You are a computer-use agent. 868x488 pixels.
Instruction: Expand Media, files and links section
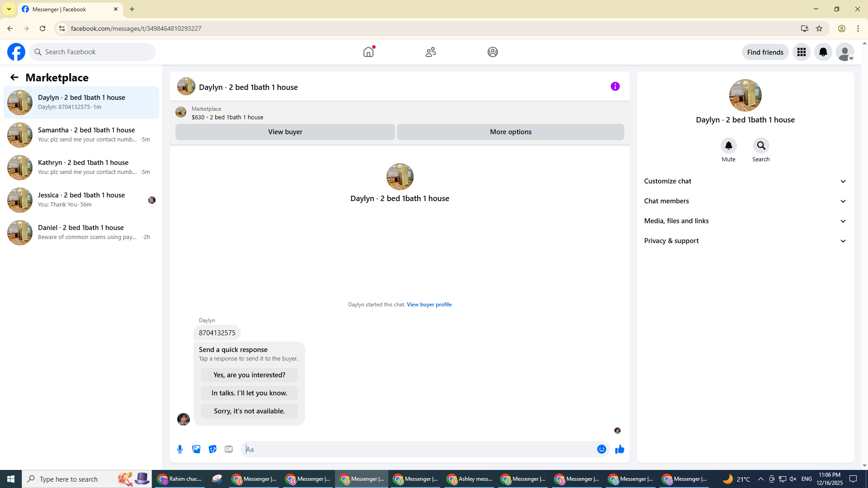pos(745,221)
